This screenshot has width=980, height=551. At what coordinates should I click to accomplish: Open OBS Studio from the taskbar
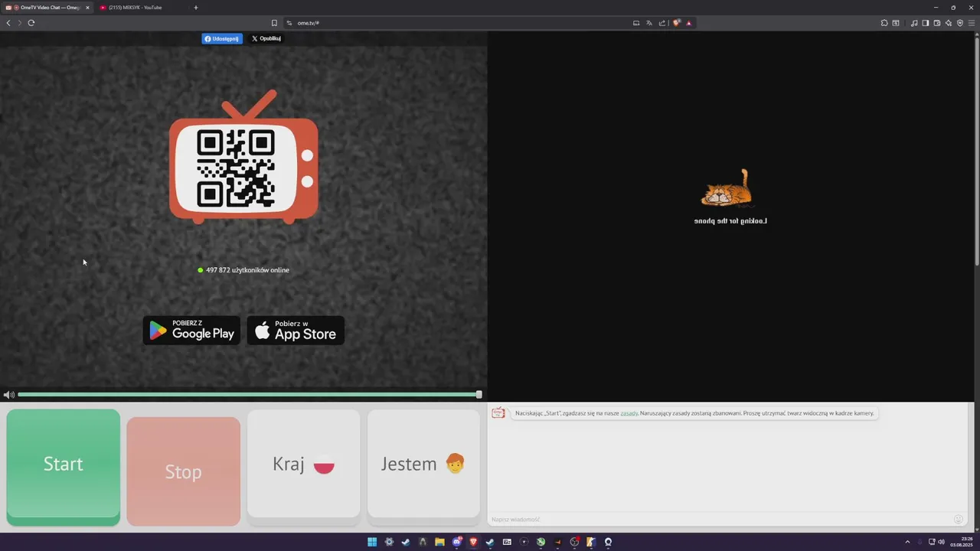click(574, 542)
